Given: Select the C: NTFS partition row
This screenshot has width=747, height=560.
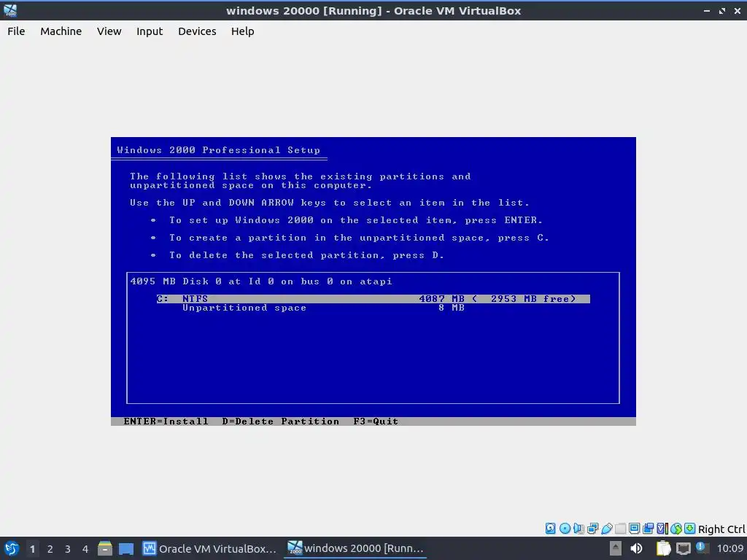Looking at the screenshot, I should click(373, 298).
